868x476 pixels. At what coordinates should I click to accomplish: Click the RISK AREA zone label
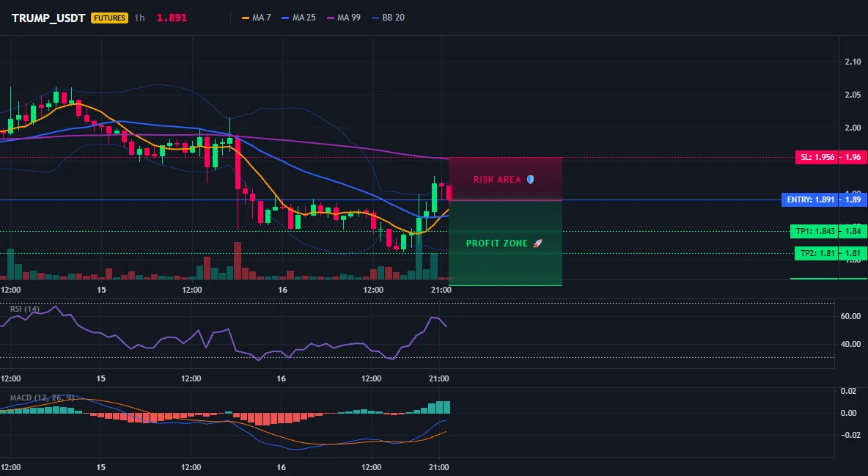coord(497,180)
